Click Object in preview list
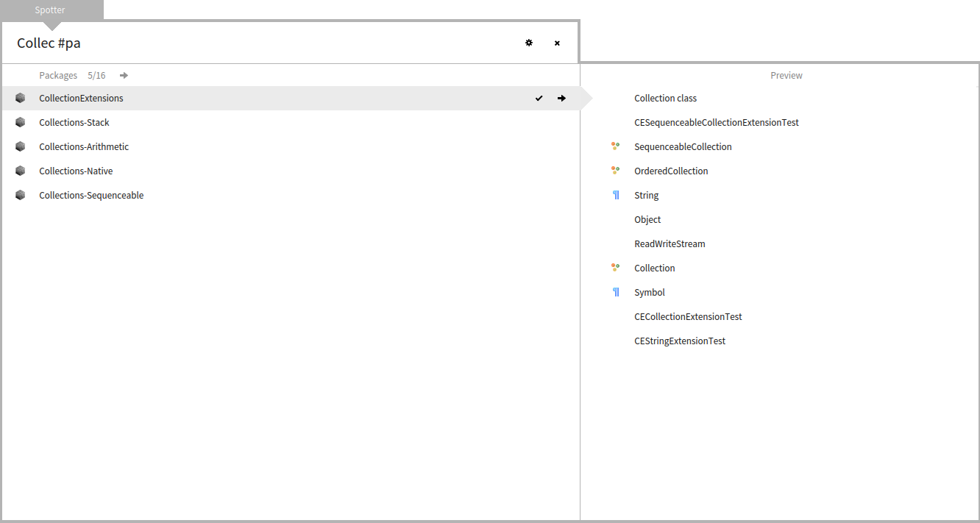 [x=647, y=219]
